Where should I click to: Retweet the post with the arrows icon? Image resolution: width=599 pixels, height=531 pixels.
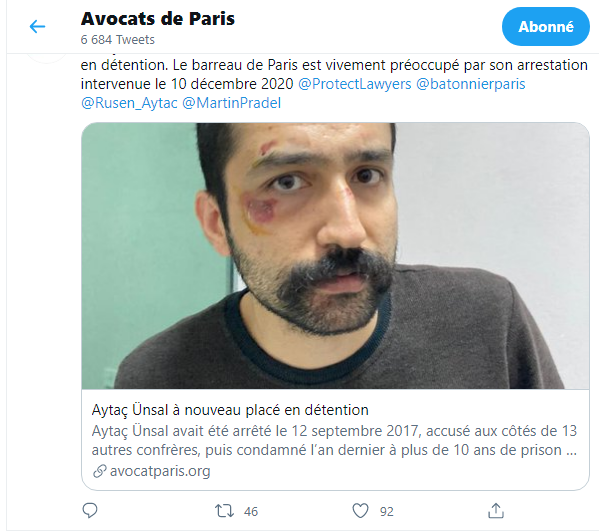(x=224, y=511)
